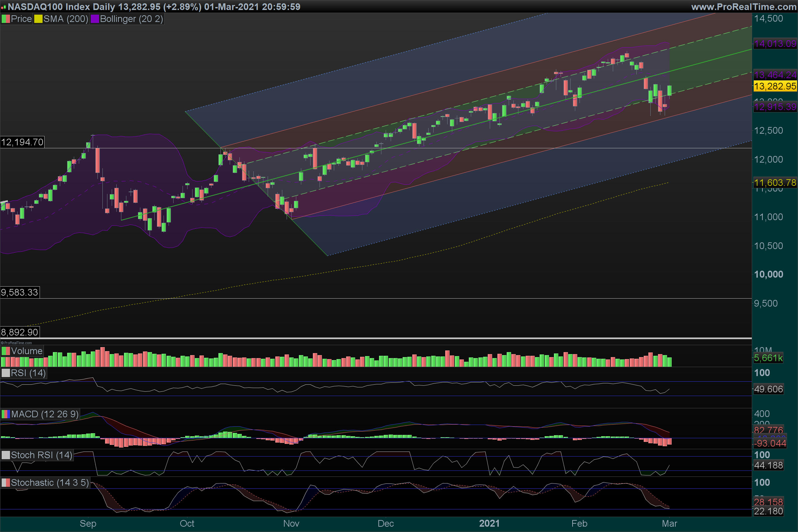Open the www.ProRealTime.com link
Viewport: 798px width, 532px height.
744,7
